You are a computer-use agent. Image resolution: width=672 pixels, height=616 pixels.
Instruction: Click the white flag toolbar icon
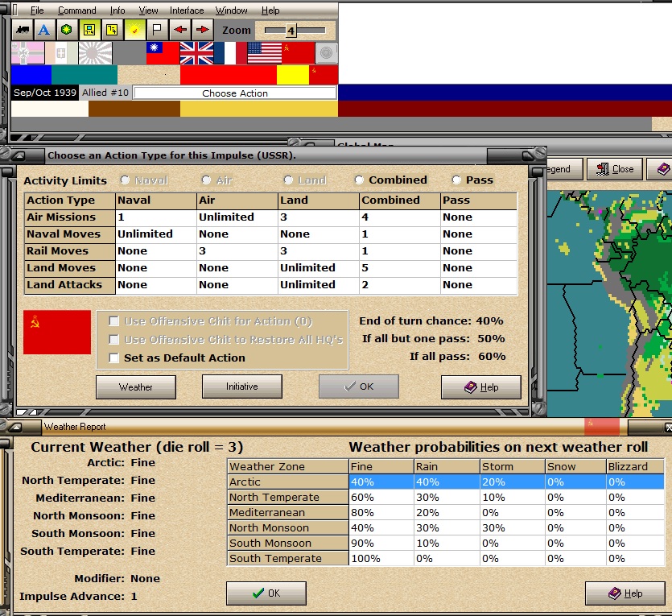click(x=157, y=30)
